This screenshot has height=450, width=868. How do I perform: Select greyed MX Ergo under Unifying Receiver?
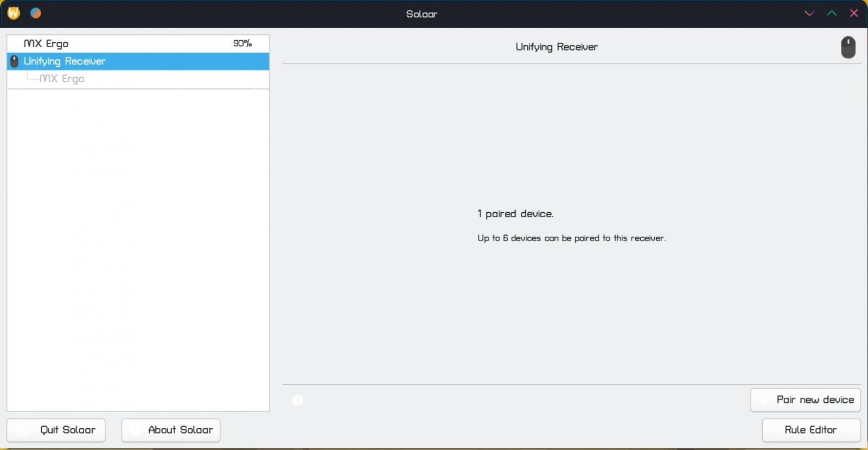click(x=138, y=79)
